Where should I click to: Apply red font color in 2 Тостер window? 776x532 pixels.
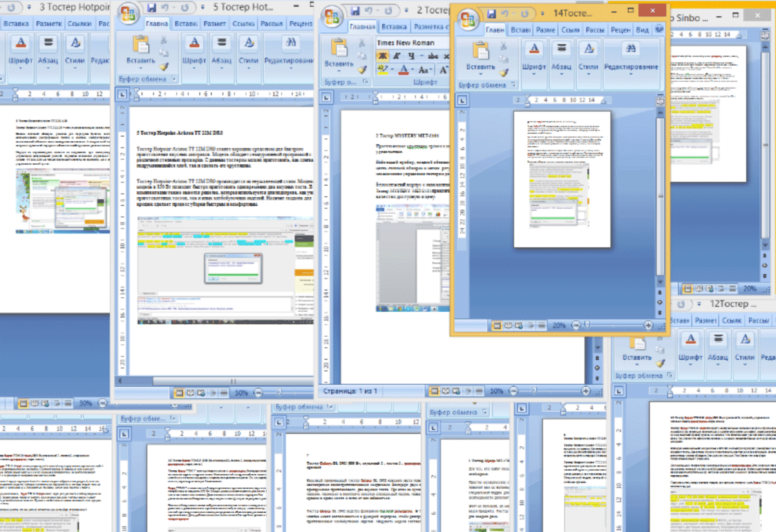click(404, 70)
